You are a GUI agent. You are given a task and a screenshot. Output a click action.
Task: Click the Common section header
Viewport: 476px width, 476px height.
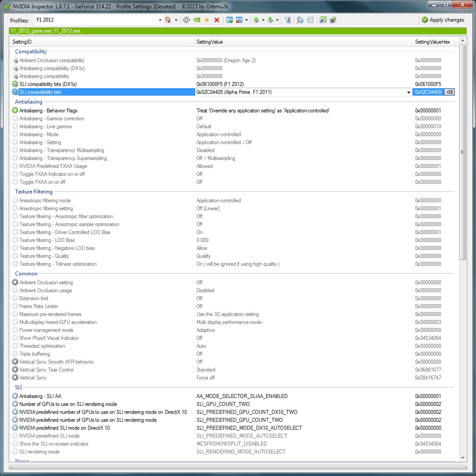pyautogui.click(x=26, y=274)
